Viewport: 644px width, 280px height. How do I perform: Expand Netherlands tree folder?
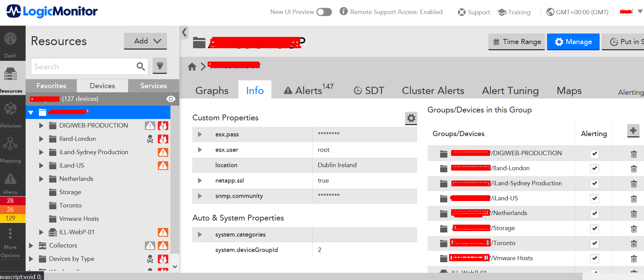[x=41, y=179]
